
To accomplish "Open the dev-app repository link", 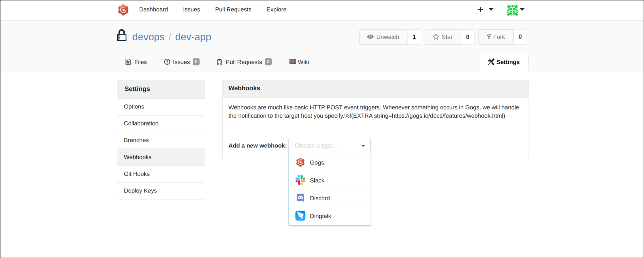I will [x=193, y=37].
